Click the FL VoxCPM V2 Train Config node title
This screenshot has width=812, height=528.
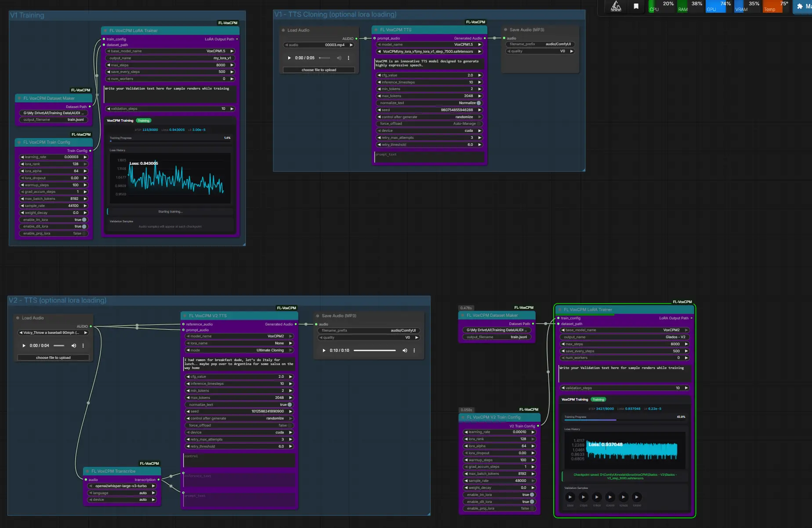tap(493, 417)
